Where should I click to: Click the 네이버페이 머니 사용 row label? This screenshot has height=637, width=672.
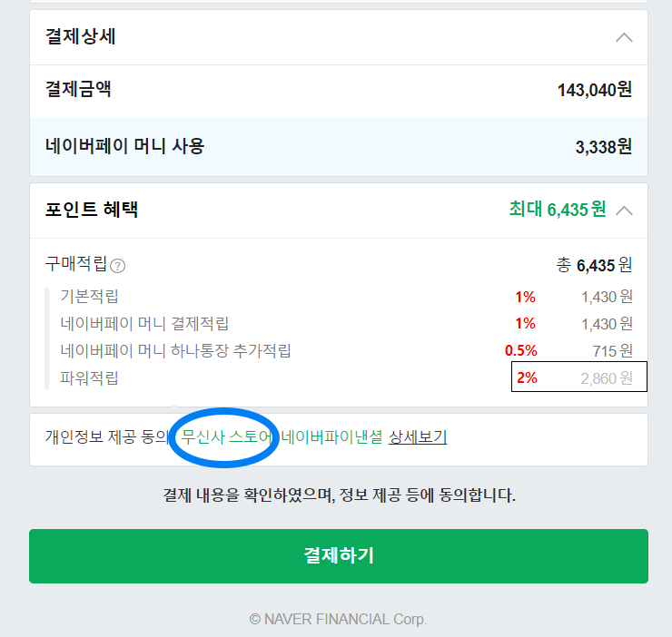pos(125,146)
